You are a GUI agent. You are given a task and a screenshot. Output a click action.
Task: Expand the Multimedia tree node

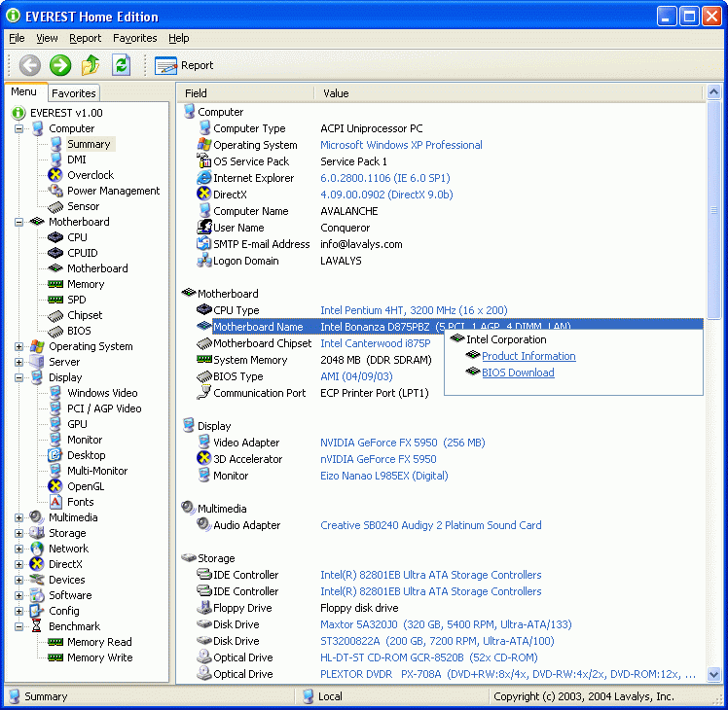[x=19, y=517]
